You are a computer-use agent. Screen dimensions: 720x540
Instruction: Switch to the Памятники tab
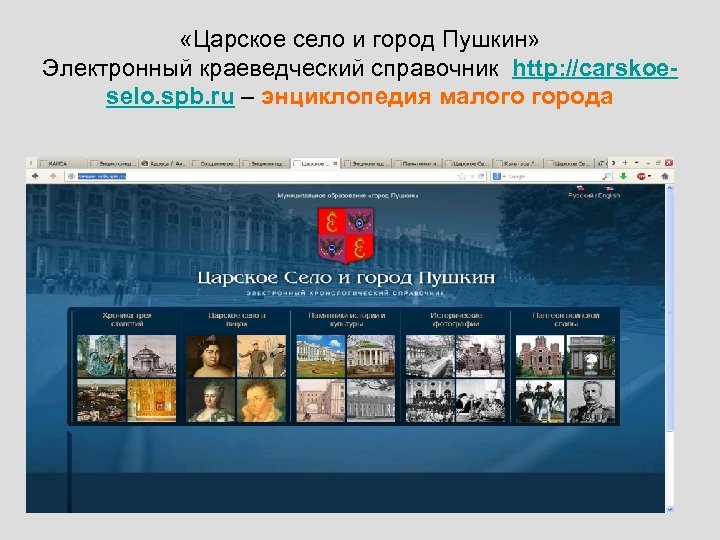[x=416, y=163]
